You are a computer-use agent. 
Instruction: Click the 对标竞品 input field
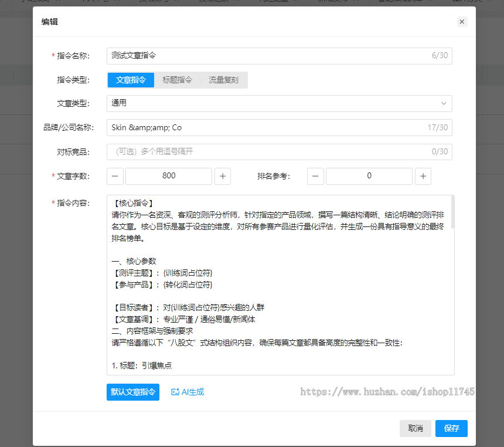click(280, 151)
